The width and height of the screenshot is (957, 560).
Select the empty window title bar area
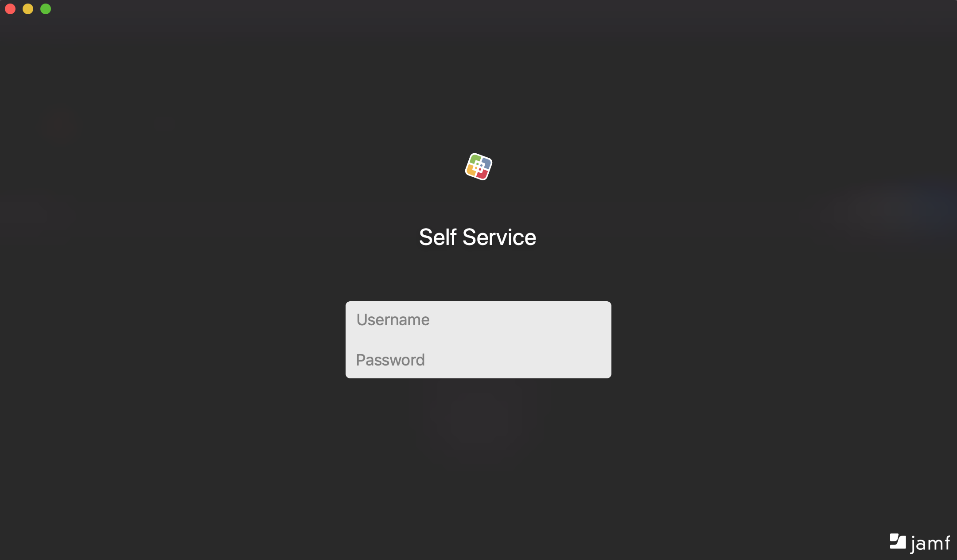coord(478,9)
